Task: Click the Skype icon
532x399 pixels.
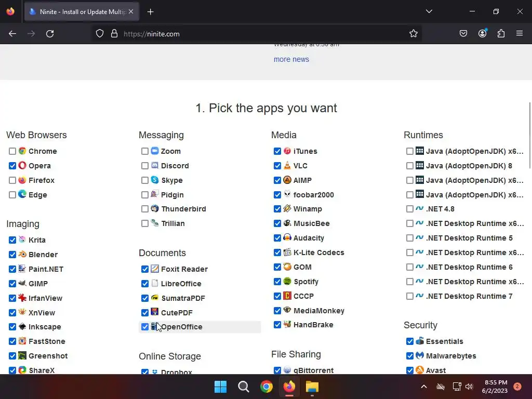Action: [155, 180]
